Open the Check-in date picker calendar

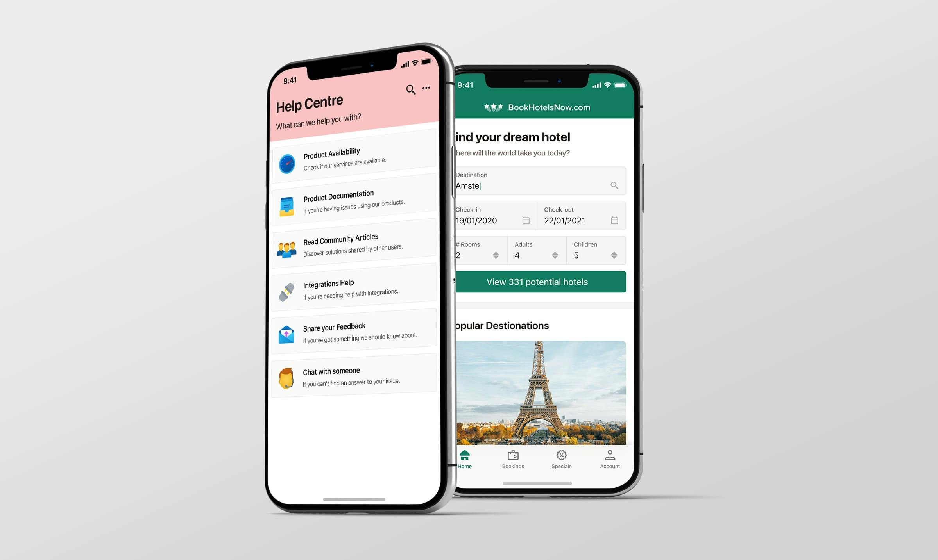pos(526,220)
